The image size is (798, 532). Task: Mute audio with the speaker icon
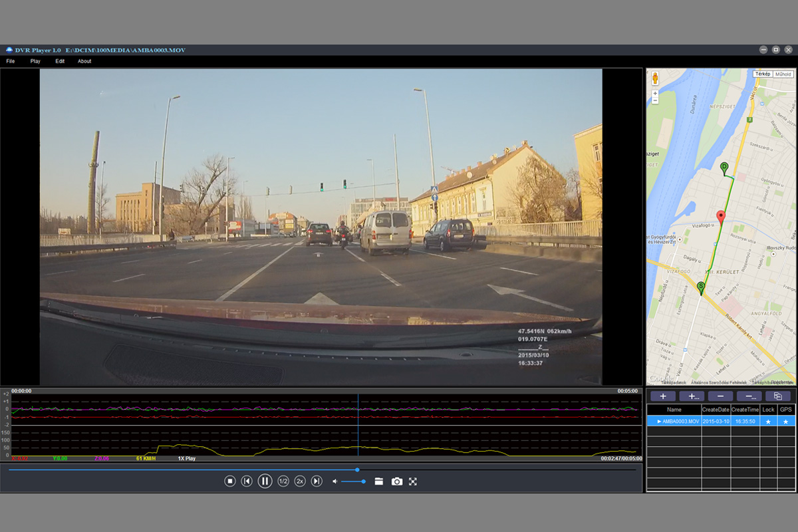click(x=335, y=481)
